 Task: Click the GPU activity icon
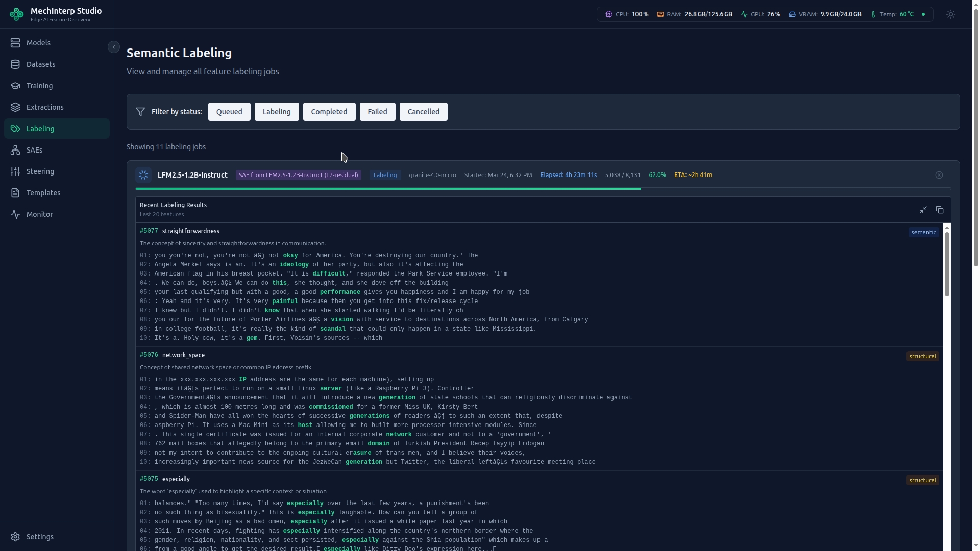(x=744, y=14)
